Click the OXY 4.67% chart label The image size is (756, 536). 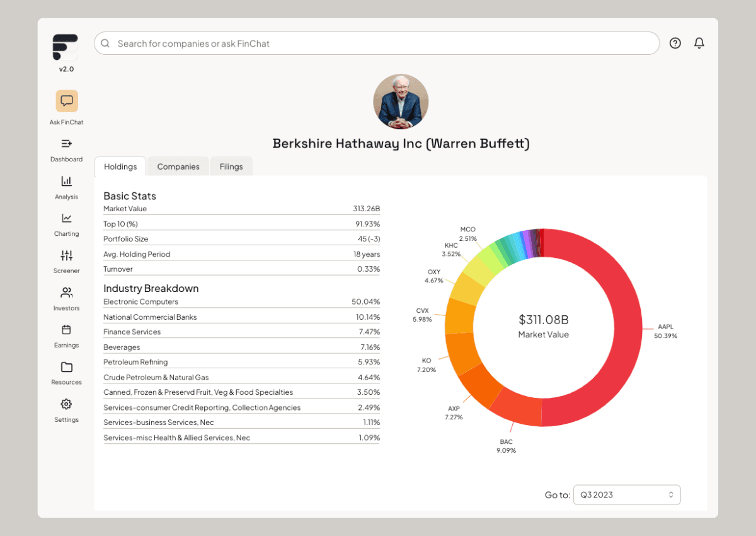pos(434,276)
